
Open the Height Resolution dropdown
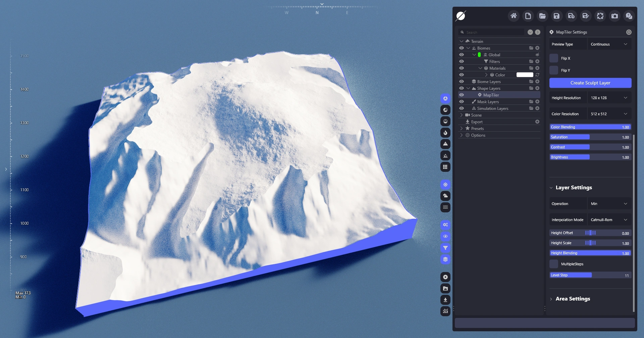pyautogui.click(x=609, y=98)
